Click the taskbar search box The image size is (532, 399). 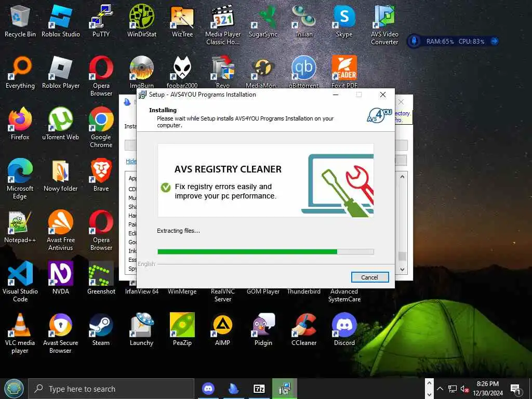(x=111, y=389)
